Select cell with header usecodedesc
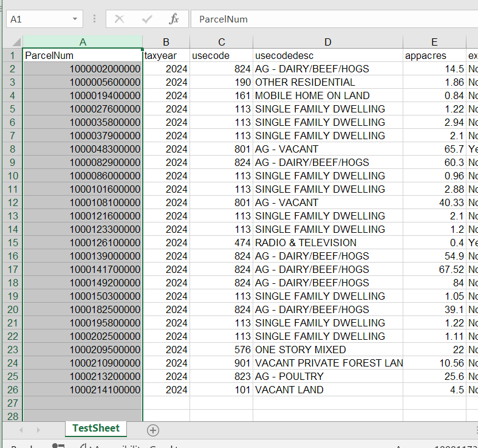Screen dimensions: 478x448 (x=328, y=55)
